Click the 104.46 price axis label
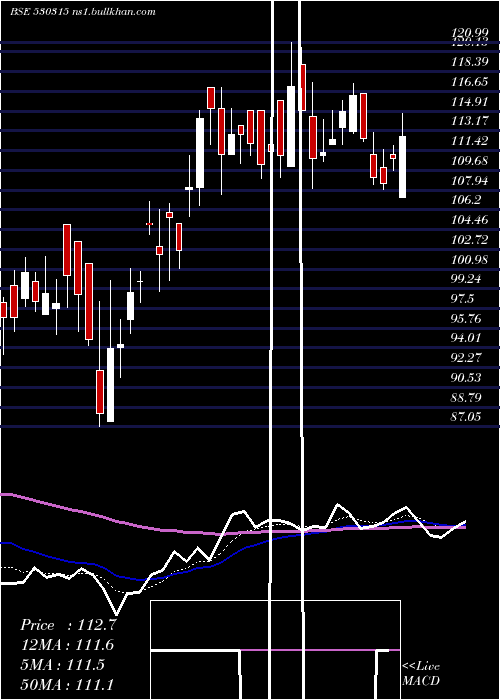The image size is (500, 700). click(469, 220)
